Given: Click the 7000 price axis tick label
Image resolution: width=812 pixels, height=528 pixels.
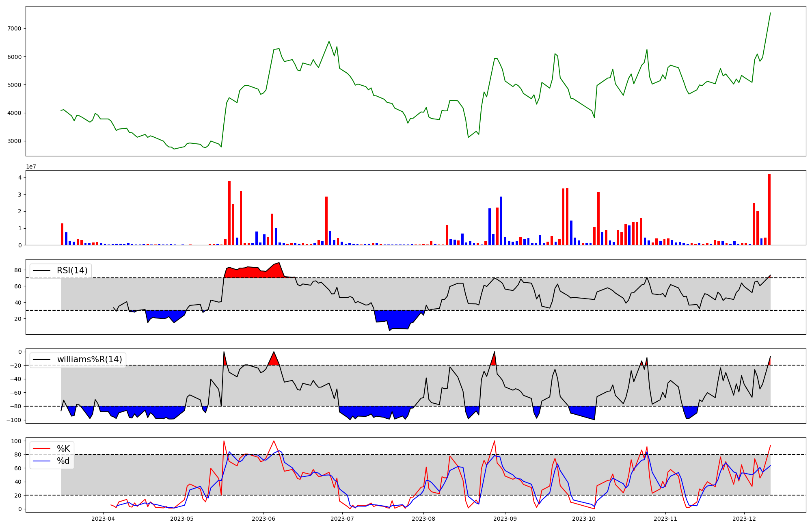Looking at the screenshot, I should pyautogui.click(x=14, y=28).
